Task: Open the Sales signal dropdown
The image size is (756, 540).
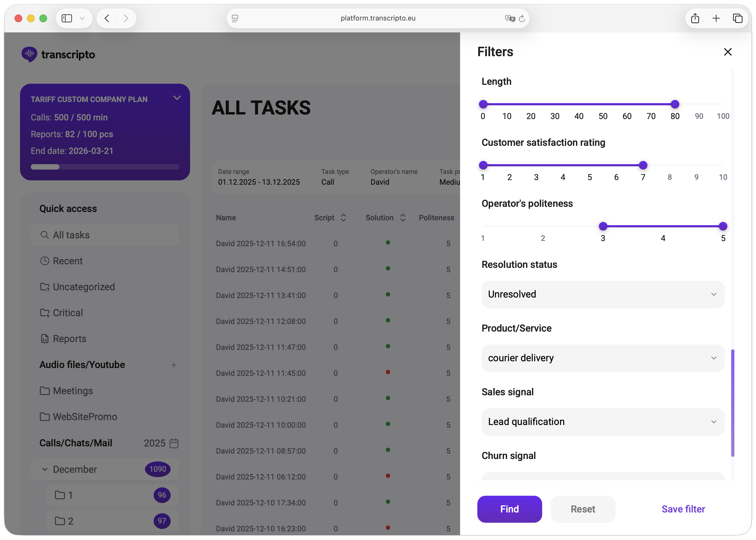Action: [x=602, y=422]
